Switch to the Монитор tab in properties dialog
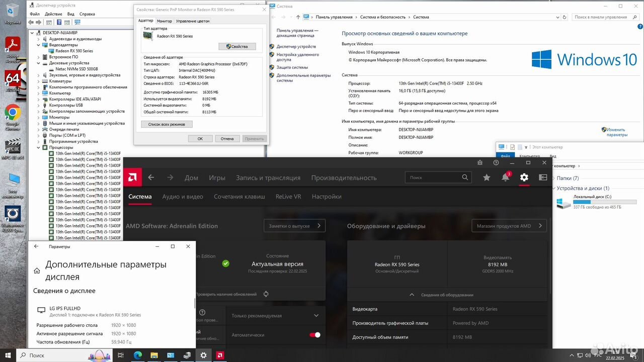The image size is (644, 362). coord(165,21)
